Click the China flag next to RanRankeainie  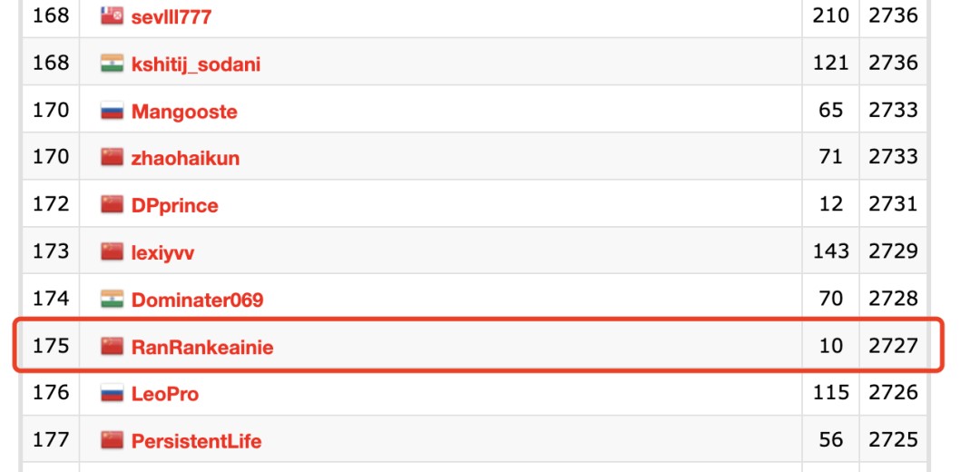coord(112,346)
